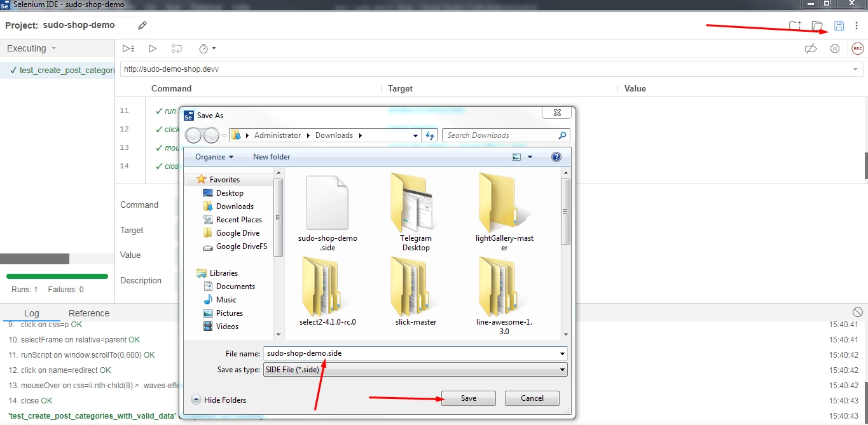Toggle pause on exceptions icon
This screenshot has height=425, width=868.
pyautogui.click(x=835, y=49)
